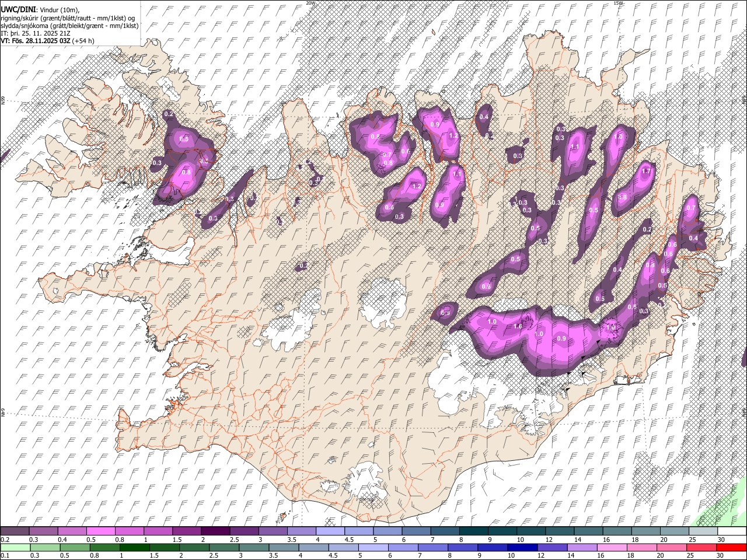
Task: Pick the pink bottom swatch starting at 16
Action: coord(613,548)
